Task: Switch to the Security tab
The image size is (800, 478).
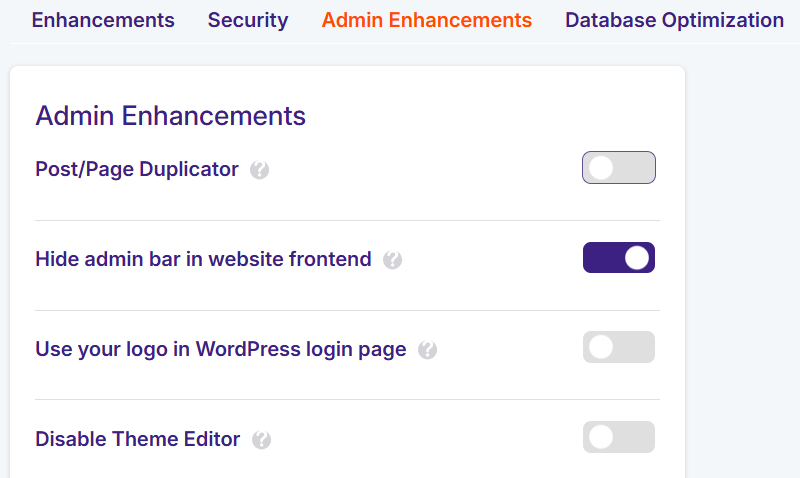Action: 248,20
